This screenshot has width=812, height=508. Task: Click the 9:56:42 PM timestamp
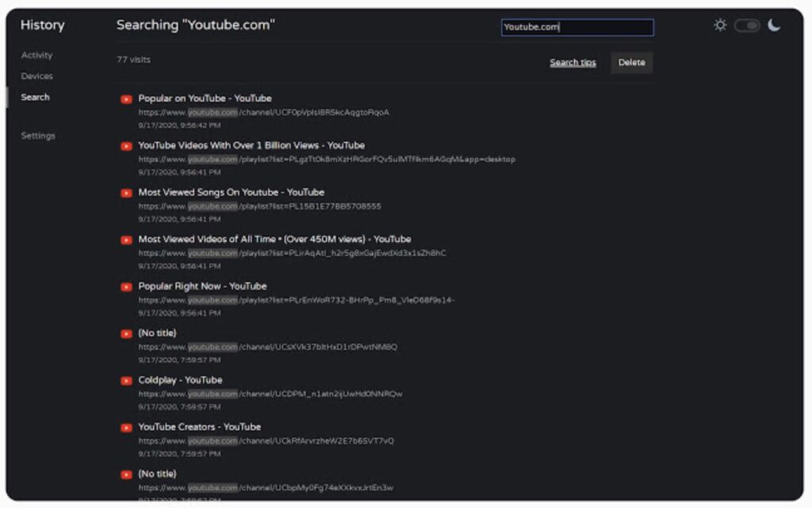point(179,125)
